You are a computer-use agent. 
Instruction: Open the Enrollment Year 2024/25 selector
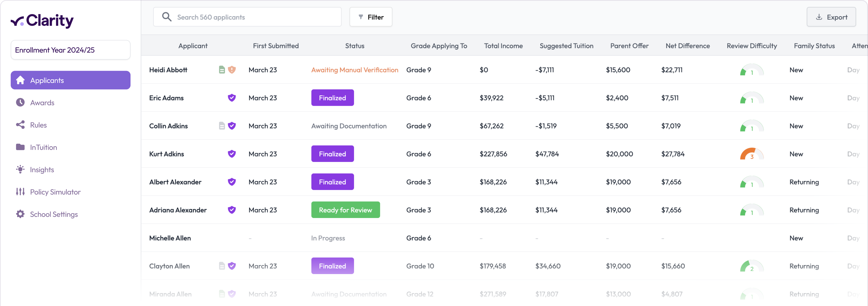point(70,50)
